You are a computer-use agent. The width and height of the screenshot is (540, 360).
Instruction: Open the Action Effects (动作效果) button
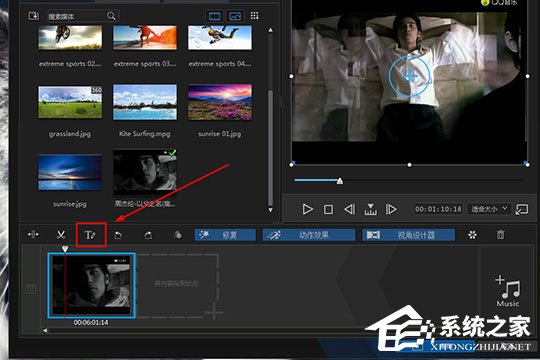pyautogui.click(x=309, y=235)
